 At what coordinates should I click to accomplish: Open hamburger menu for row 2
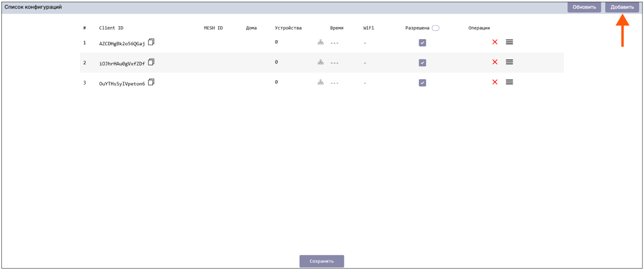509,62
